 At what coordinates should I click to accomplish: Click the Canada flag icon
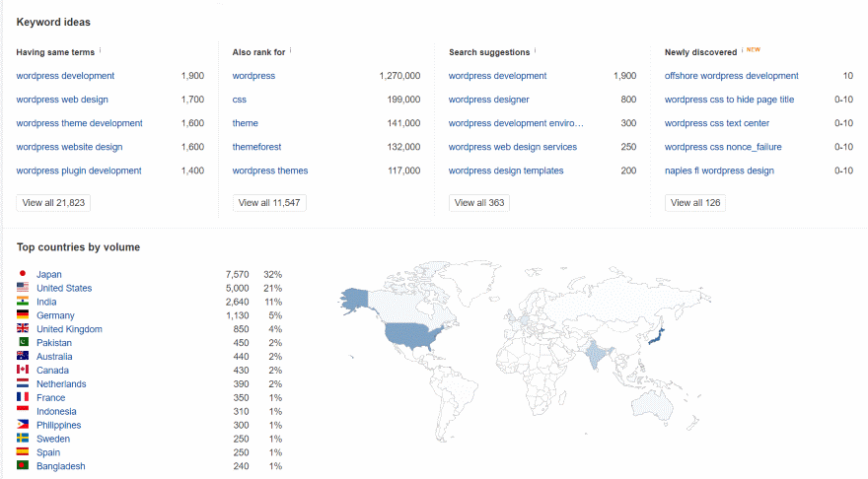23,370
